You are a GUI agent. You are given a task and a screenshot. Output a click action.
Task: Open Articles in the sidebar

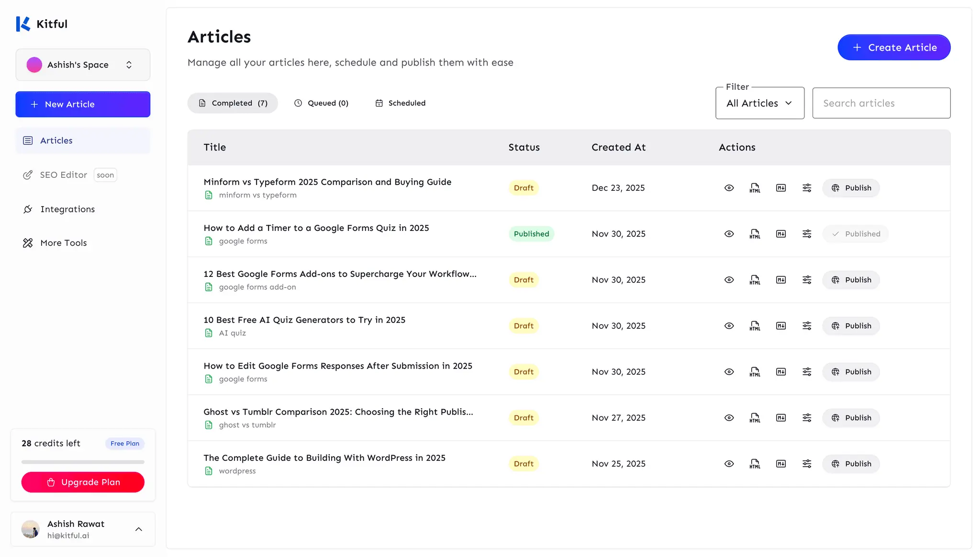(x=83, y=141)
